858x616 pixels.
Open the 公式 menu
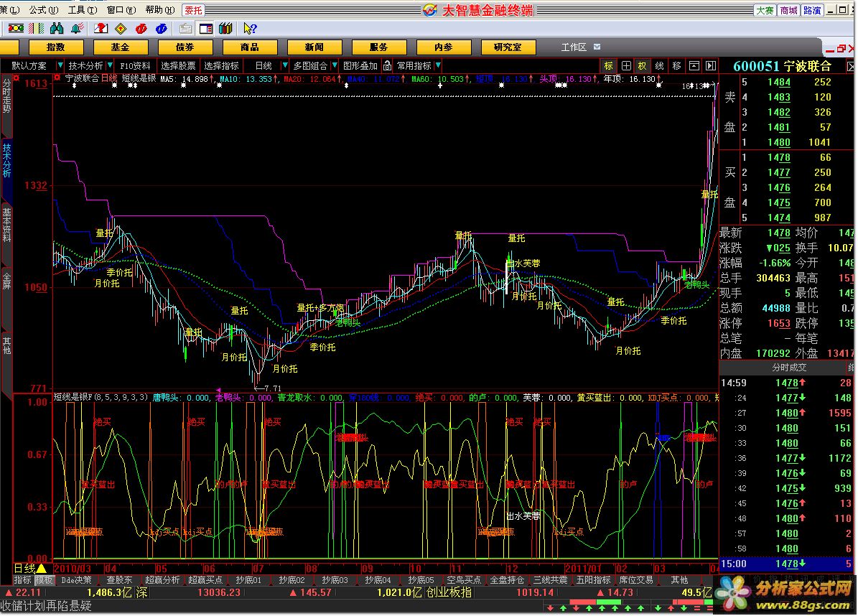point(43,10)
